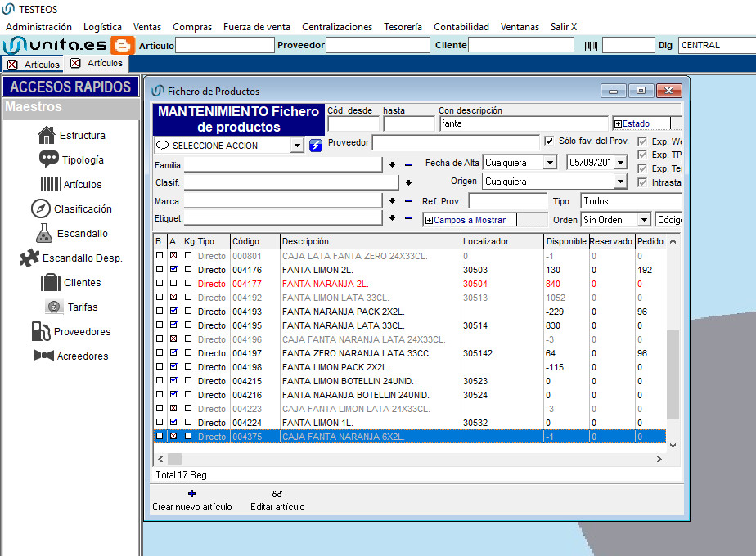Open the Administración menu
The height and width of the screenshot is (556, 756).
point(38,27)
